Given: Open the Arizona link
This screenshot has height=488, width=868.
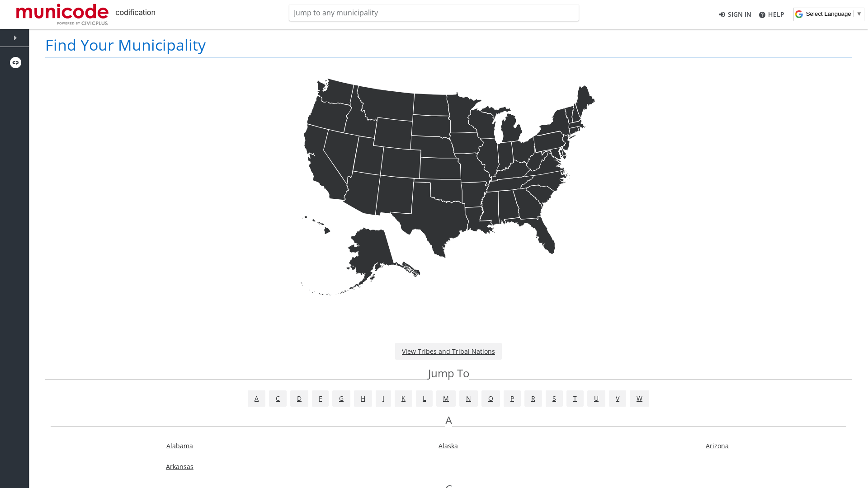Looking at the screenshot, I should (717, 446).
